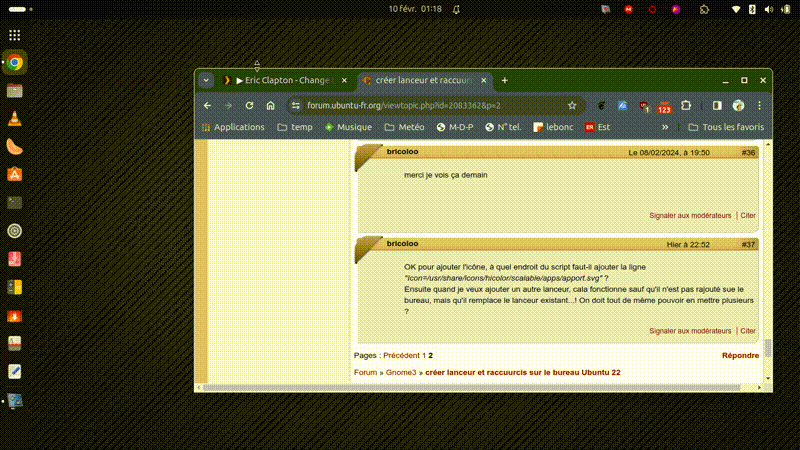Launch VLC media player from the dock
The width and height of the screenshot is (800, 450).
click(14, 118)
